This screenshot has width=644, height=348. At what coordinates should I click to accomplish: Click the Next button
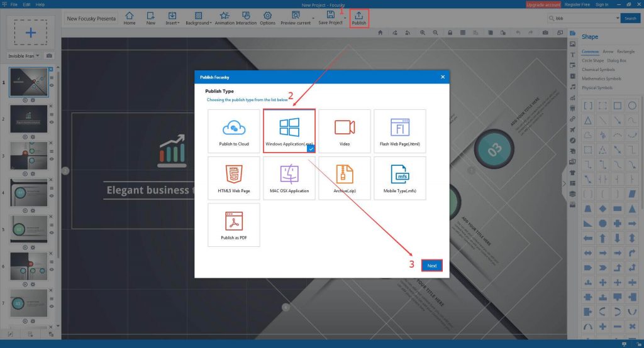tap(432, 266)
